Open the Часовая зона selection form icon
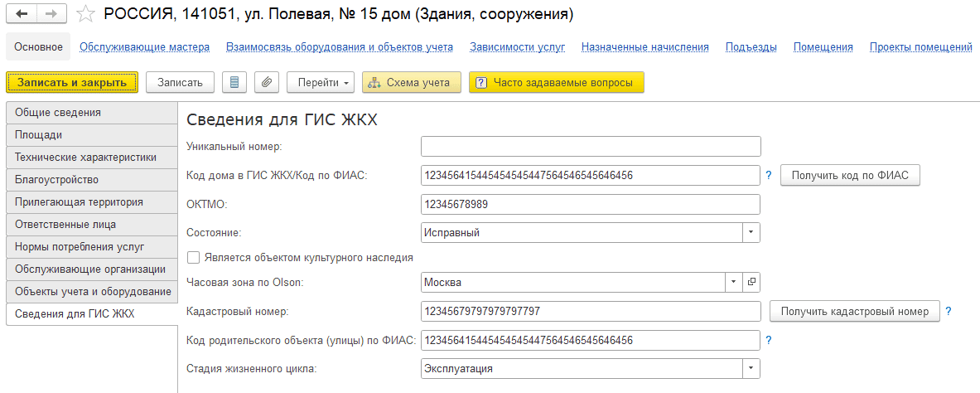 pyautogui.click(x=751, y=282)
